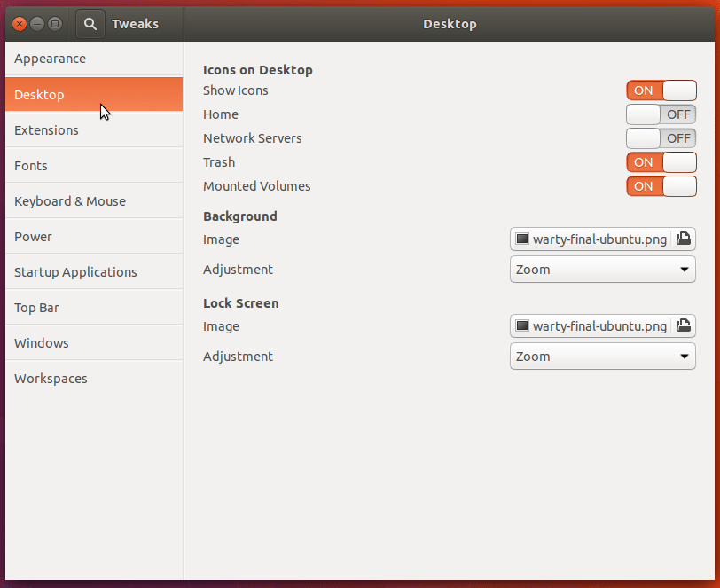Click the Network Servers label
This screenshot has width=720, height=588.
click(252, 138)
